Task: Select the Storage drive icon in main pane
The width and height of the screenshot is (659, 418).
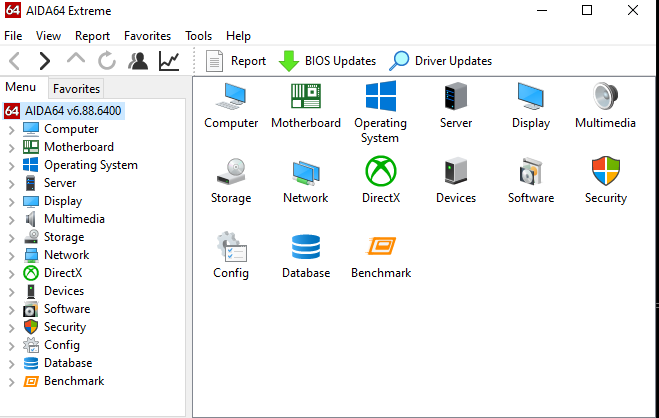Action: 231,171
